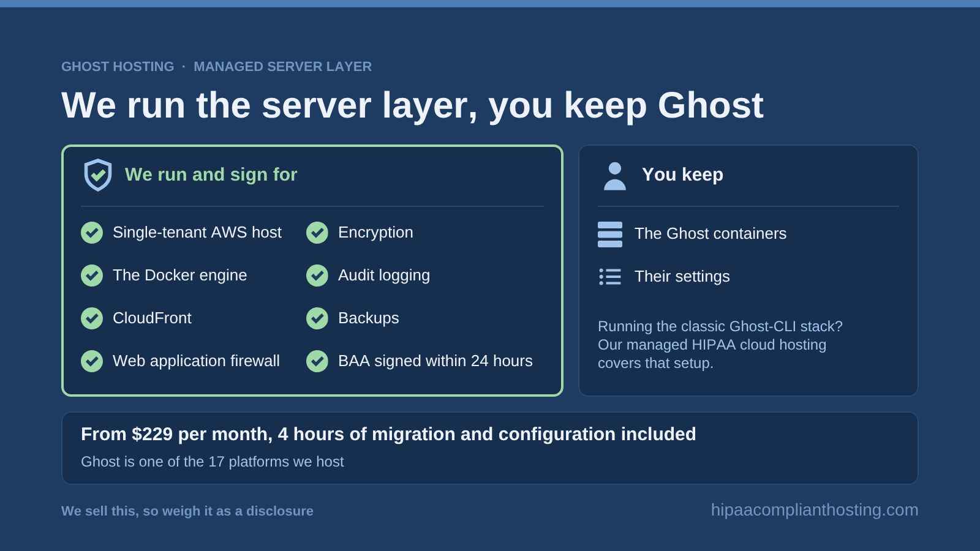The image size is (980, 551).
Task: Click the check icon beside CloudFront
Action: pos(92,318)
